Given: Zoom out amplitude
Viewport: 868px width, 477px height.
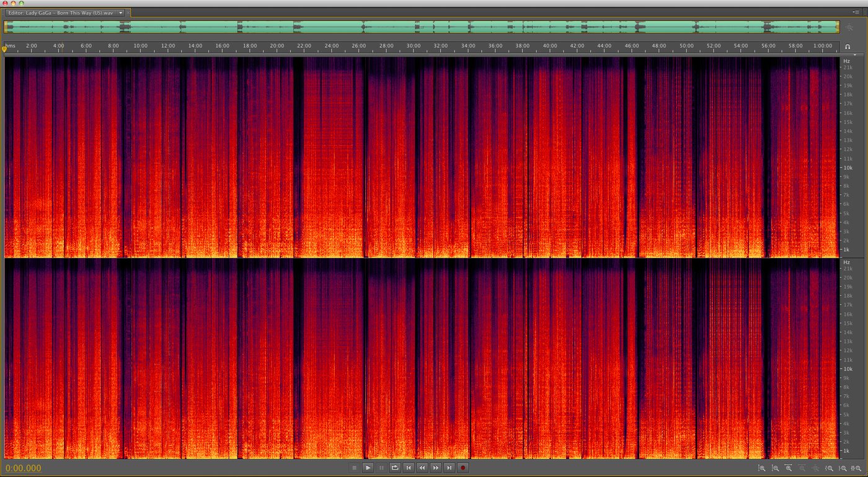Looking at the screenshot, I should click(776, 468).
